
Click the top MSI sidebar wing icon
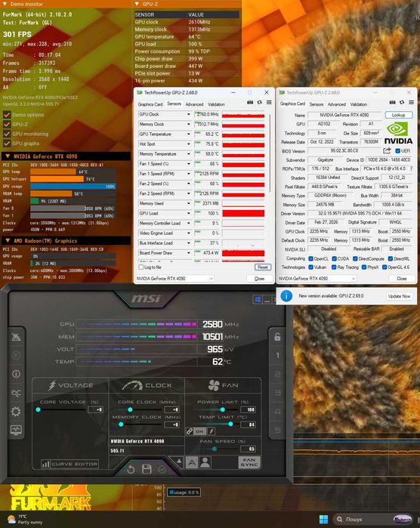tap(16, 337)
